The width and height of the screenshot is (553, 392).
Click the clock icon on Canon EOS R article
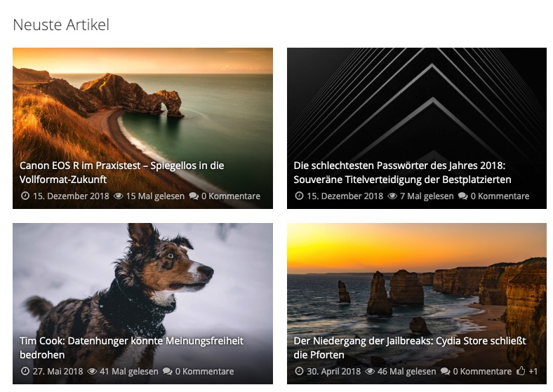point(25,196)
